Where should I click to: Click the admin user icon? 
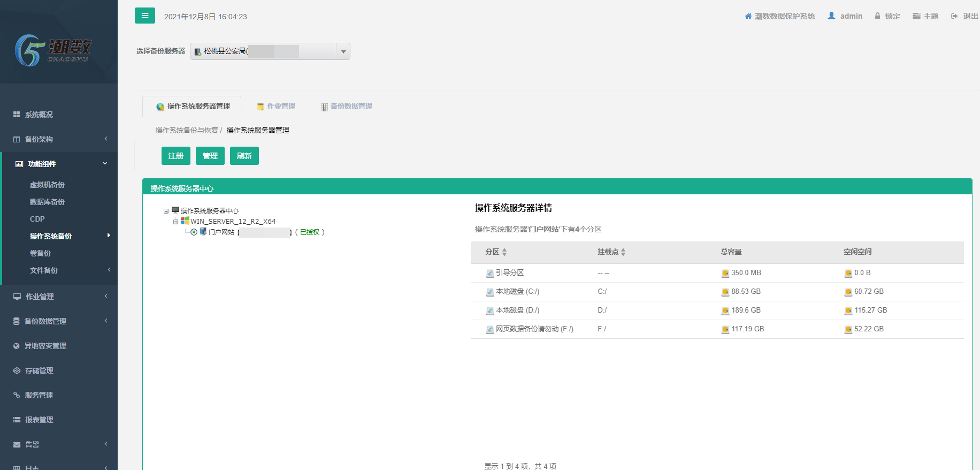[x=831, y=16]
